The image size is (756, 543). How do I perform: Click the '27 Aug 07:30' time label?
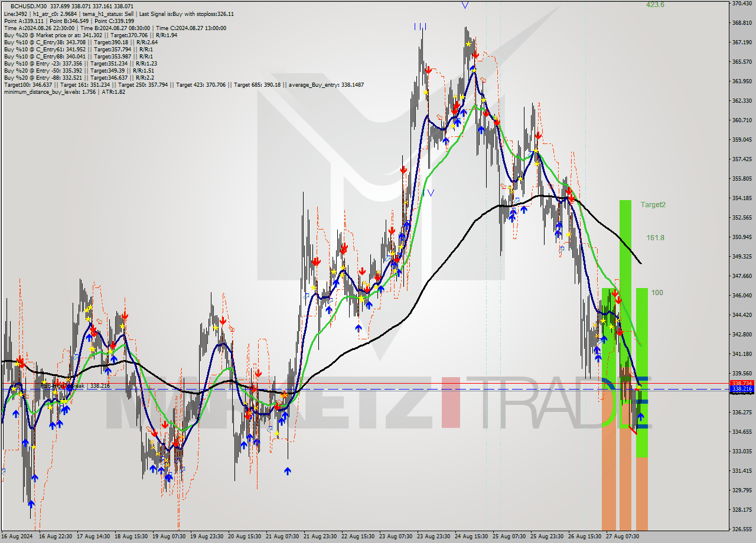pos(623,537)
